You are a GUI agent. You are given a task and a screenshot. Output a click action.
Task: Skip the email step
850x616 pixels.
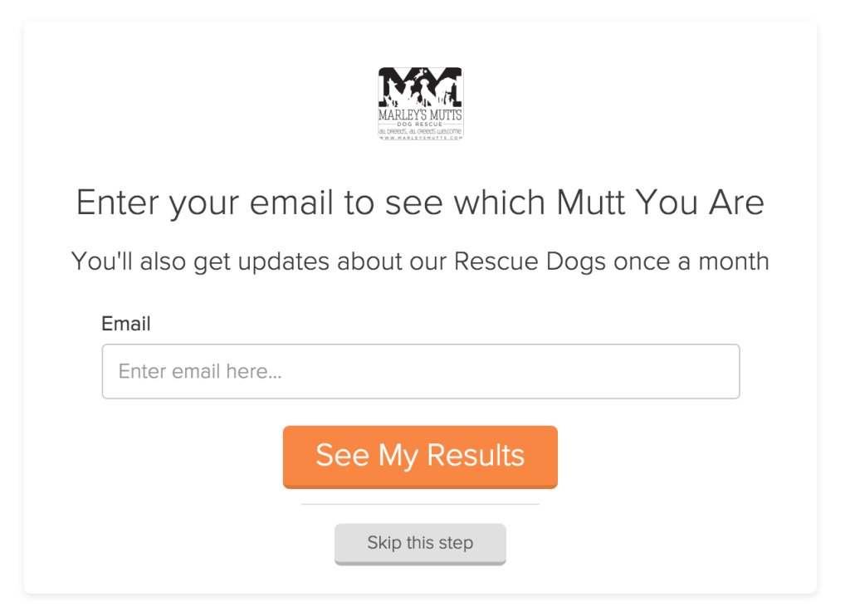click(x=420, y=544)
